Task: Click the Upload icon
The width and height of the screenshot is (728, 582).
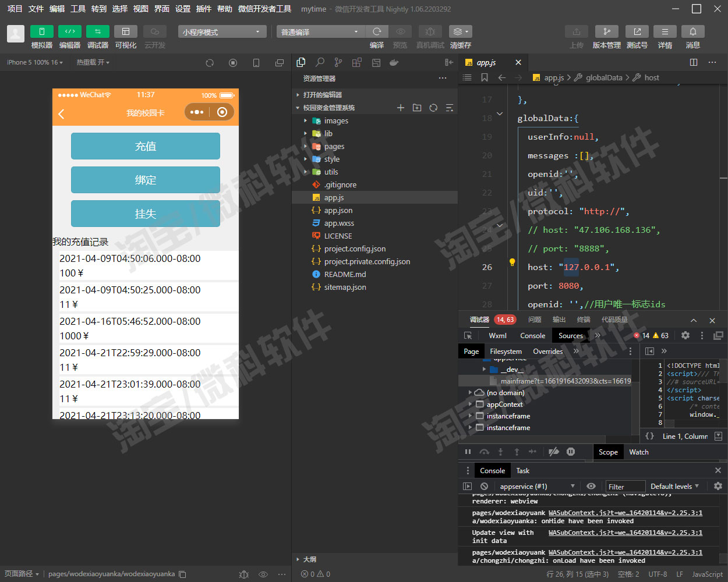Action: [577, 31]
